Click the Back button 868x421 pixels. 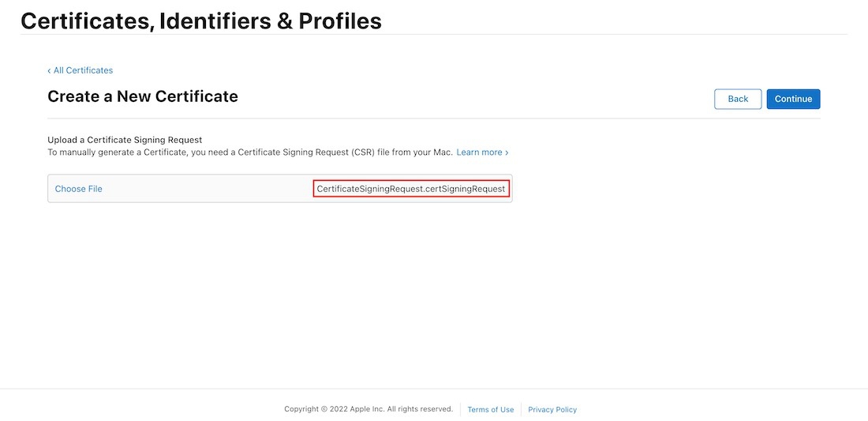(x=738, y=99)
